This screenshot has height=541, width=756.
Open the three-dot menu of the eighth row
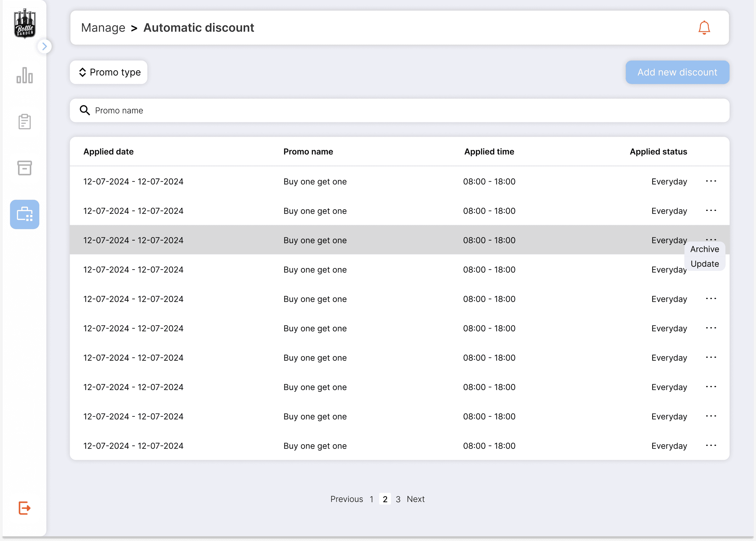pos(711,387)
